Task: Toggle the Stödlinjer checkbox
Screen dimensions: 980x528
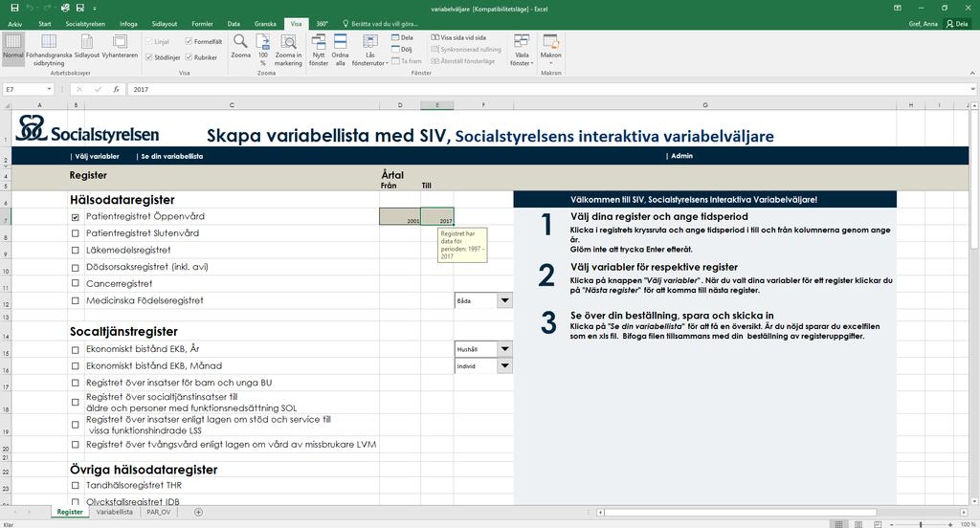Action: click(x=148, y=57)
